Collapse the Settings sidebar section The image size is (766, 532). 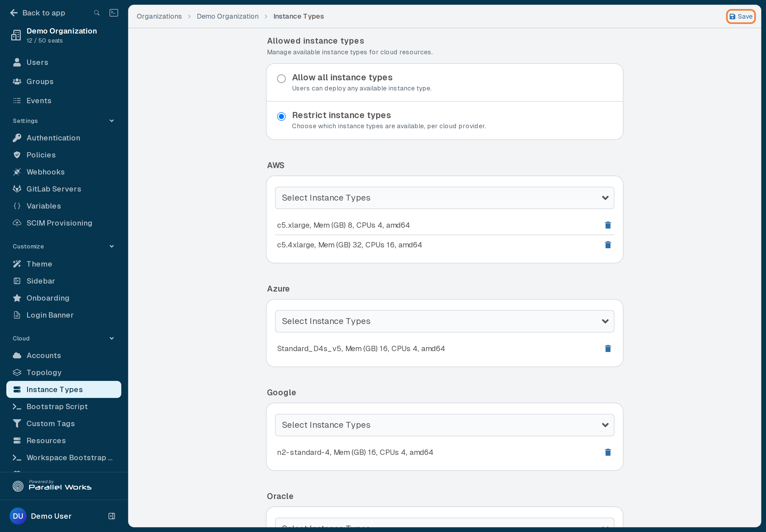[63, 121]
